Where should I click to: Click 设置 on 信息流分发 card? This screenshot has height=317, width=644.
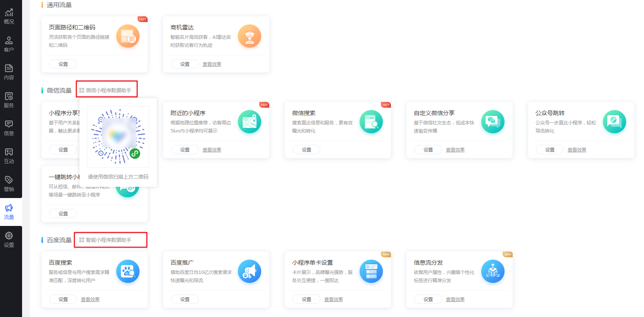(x=428, y=299)
